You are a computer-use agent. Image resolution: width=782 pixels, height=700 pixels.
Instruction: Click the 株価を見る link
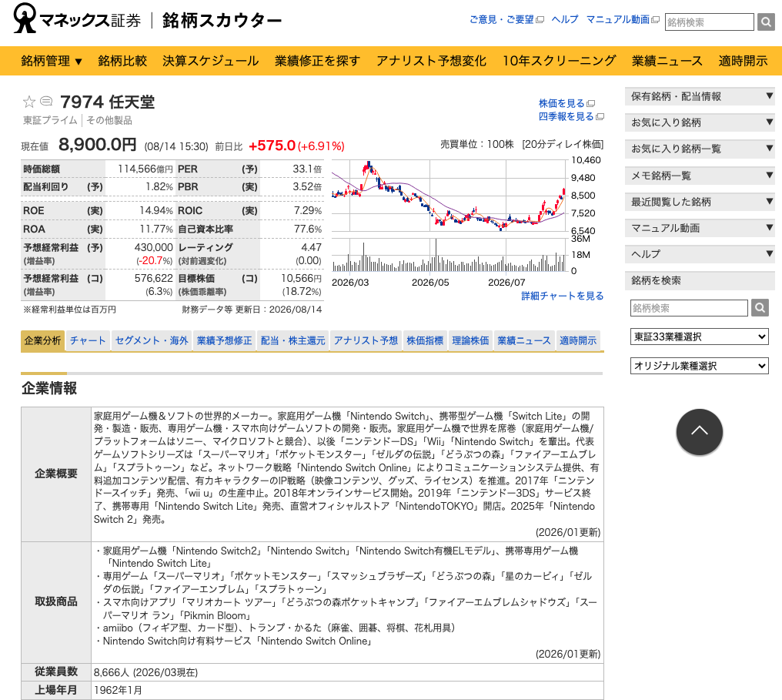click(x=562, y=103)
